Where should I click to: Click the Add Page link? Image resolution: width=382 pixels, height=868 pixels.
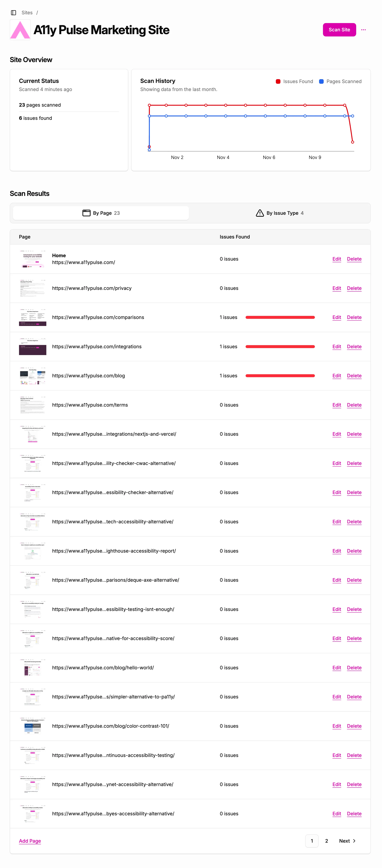pyautogui.click(x=30, y=841)
